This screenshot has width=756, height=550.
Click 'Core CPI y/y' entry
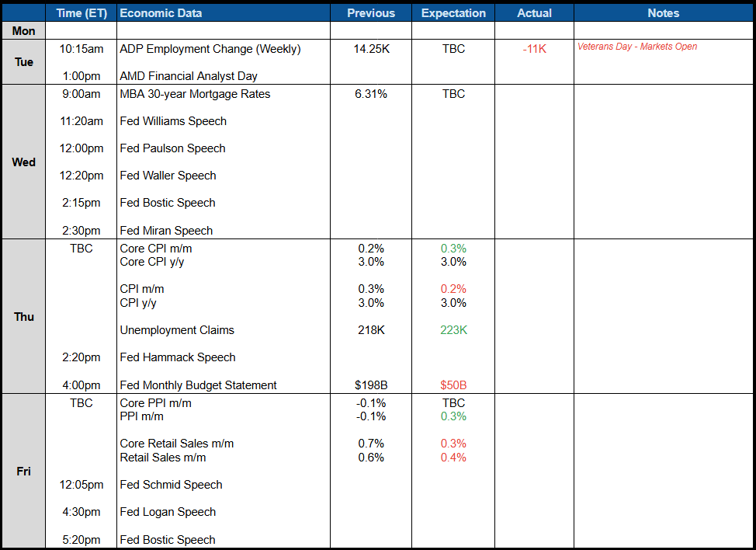152,262
